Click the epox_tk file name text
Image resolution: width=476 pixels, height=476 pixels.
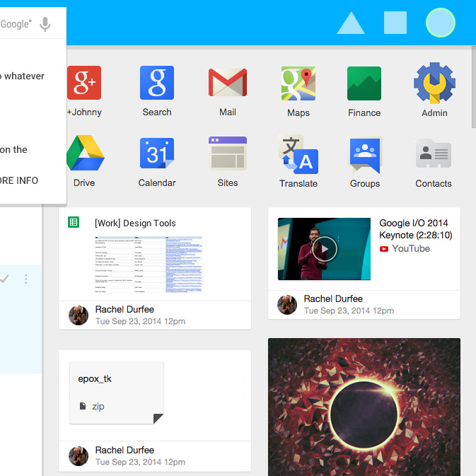click(95, 378)
